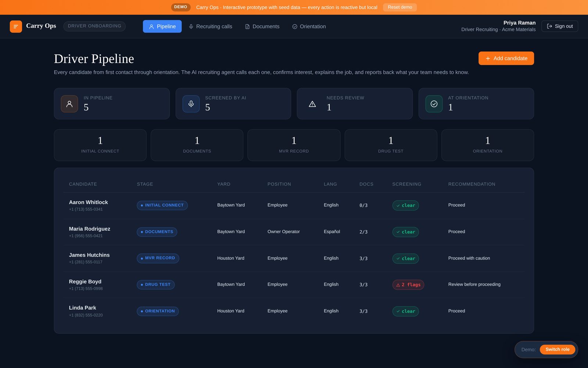Click the Priya Raman user name
This screenshot has width=588, height=368.
click(519, 23)
